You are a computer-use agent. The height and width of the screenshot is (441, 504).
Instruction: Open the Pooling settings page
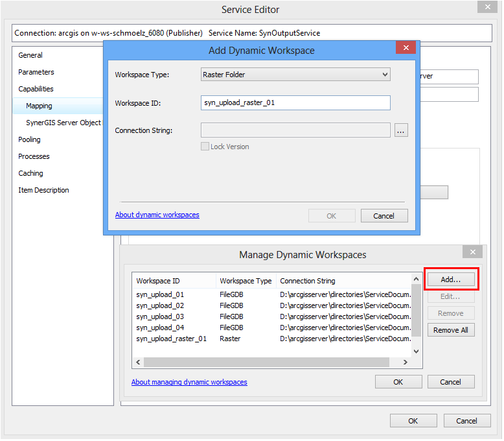point(29,139)
